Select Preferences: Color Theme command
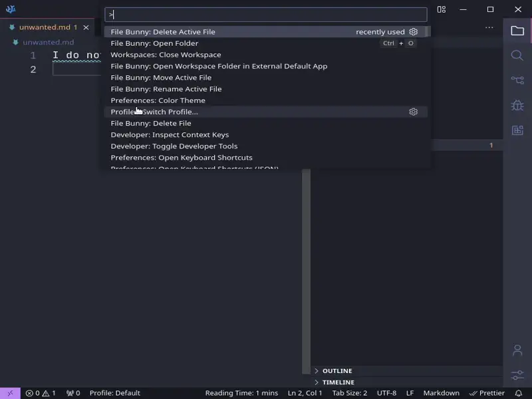Image resolution: width=532 pixels, height=399 pixels. [x=265, y=100]
